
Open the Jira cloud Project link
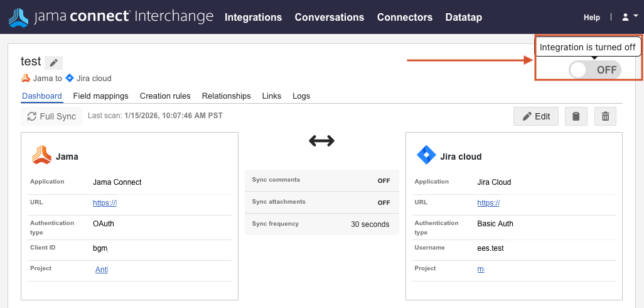click(x=481, y=270)
